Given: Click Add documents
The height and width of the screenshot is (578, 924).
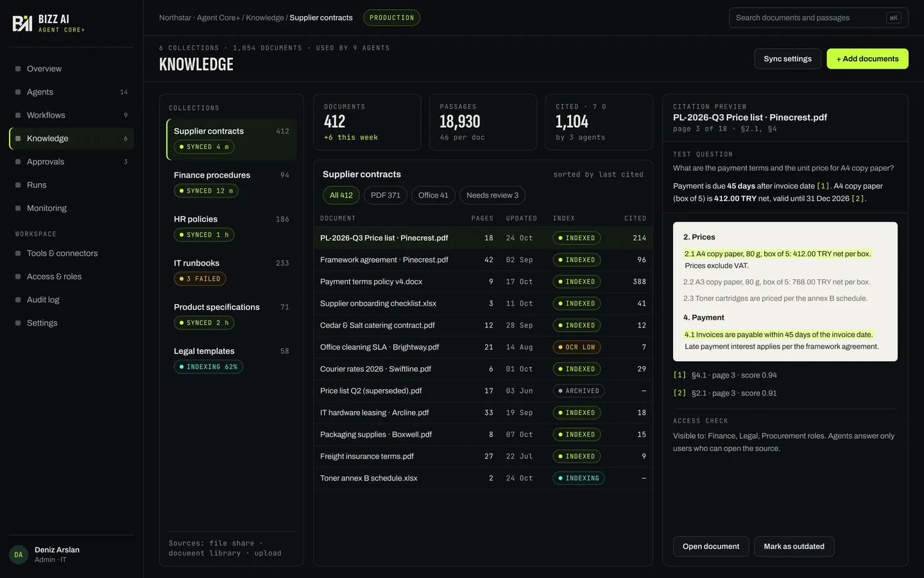Looking at the screenshot, I should pos(868,58).
